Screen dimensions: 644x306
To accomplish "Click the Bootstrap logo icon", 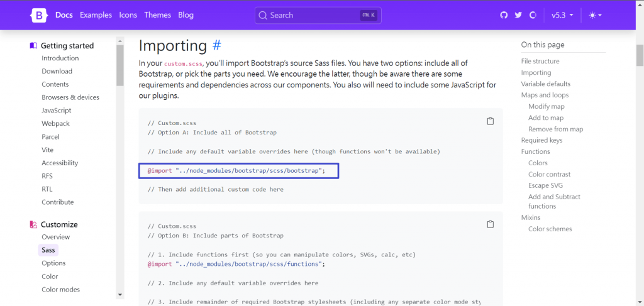I will [40, 15].
